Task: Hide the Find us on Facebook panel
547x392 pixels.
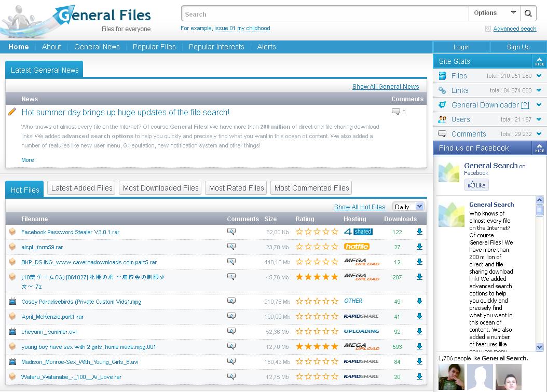Action: point(539,148)
